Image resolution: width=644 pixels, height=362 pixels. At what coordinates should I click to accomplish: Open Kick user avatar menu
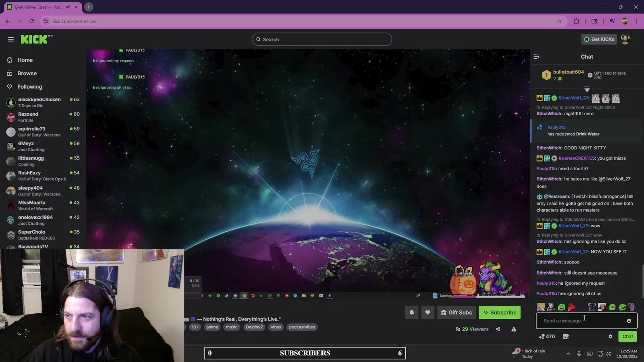pos(625,39)
